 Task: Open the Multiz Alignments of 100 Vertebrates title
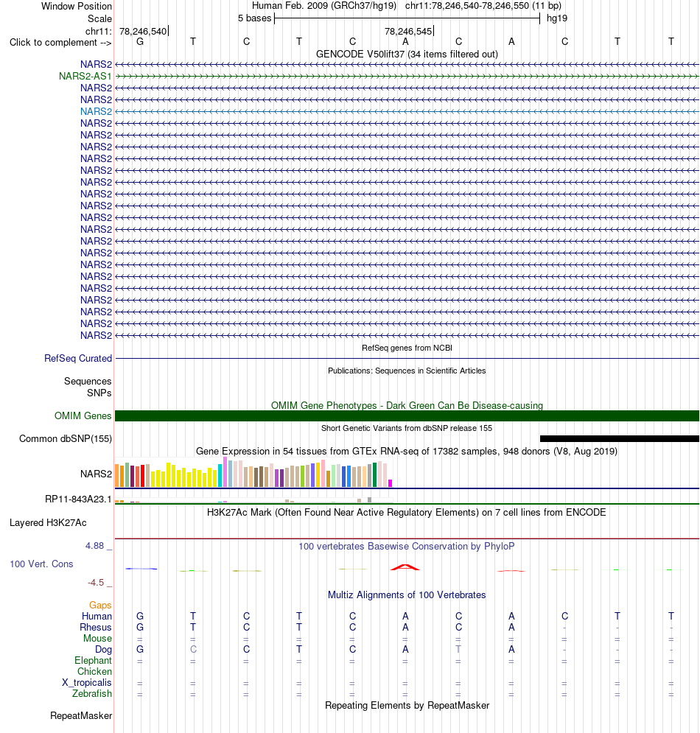[407, 595]
